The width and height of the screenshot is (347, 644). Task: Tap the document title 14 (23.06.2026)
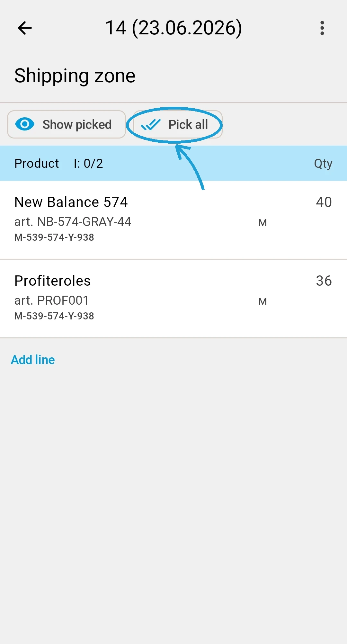tap(173, 28)
